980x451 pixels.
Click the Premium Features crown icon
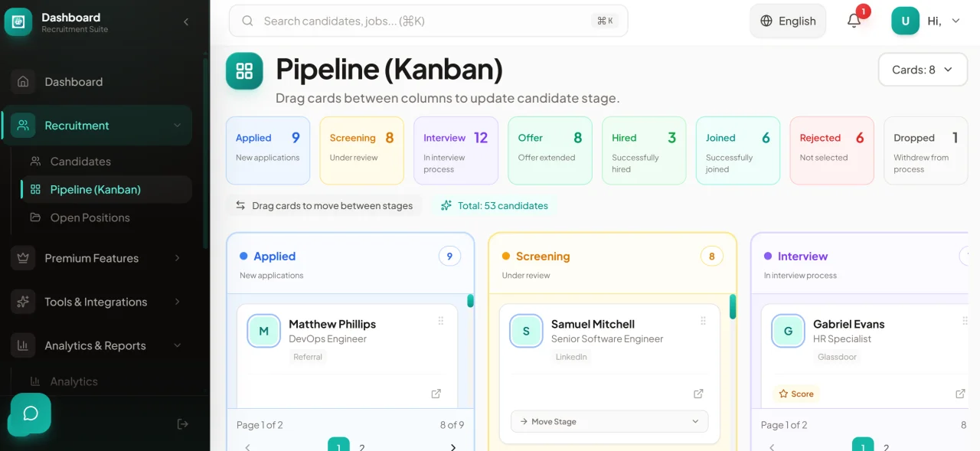(23, 258)
